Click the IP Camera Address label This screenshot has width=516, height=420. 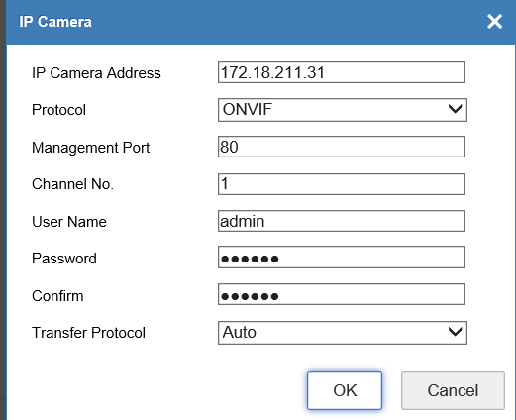tap(96, 73)
